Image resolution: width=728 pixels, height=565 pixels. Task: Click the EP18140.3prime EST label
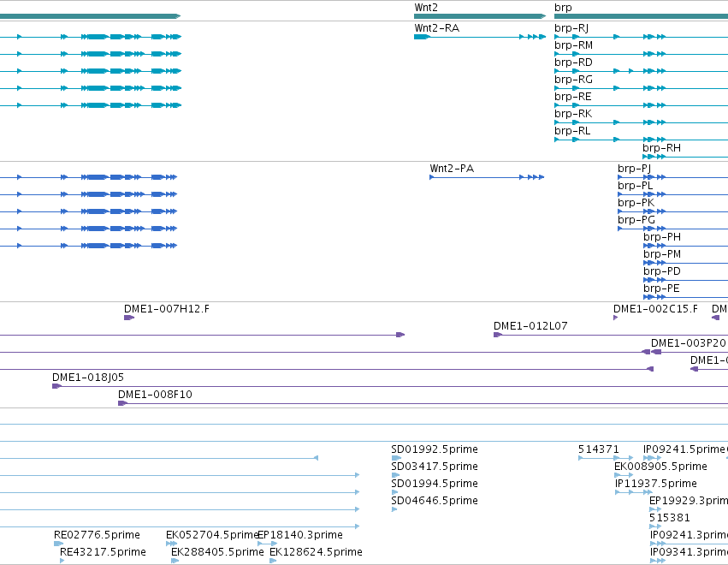point(300,535)
